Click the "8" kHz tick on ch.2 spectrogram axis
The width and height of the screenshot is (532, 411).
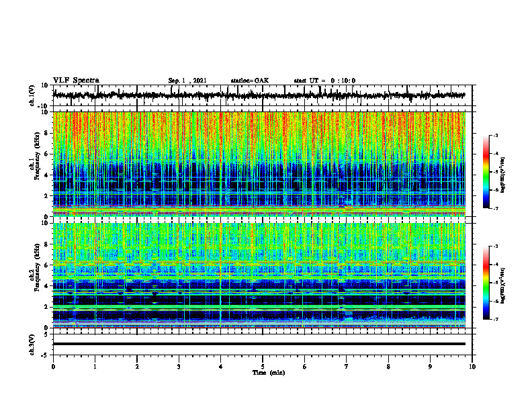[46, 244]
